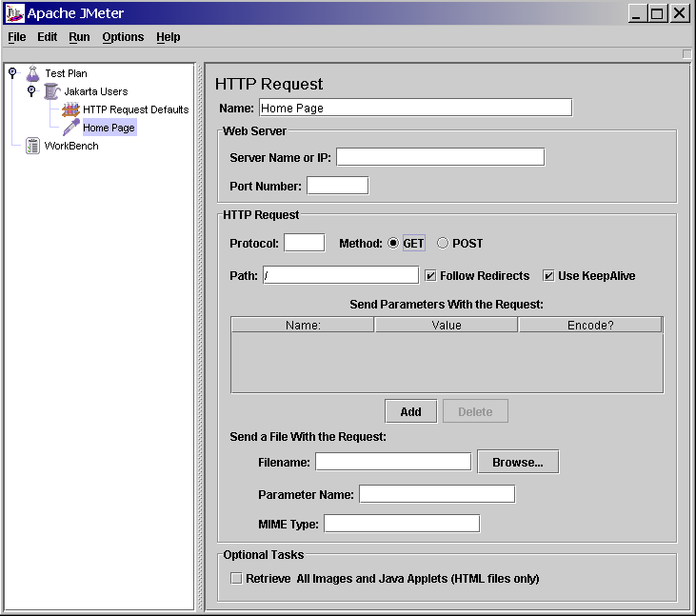Click the Browse... button

(x=518, y=463)
